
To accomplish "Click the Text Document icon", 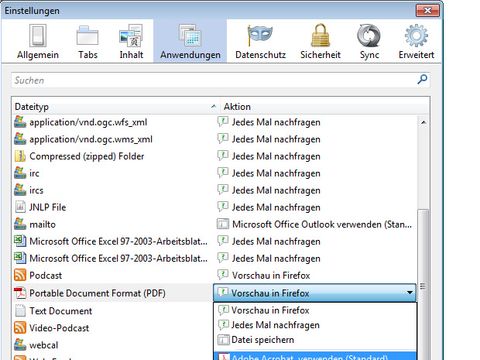I will [20, 311].
